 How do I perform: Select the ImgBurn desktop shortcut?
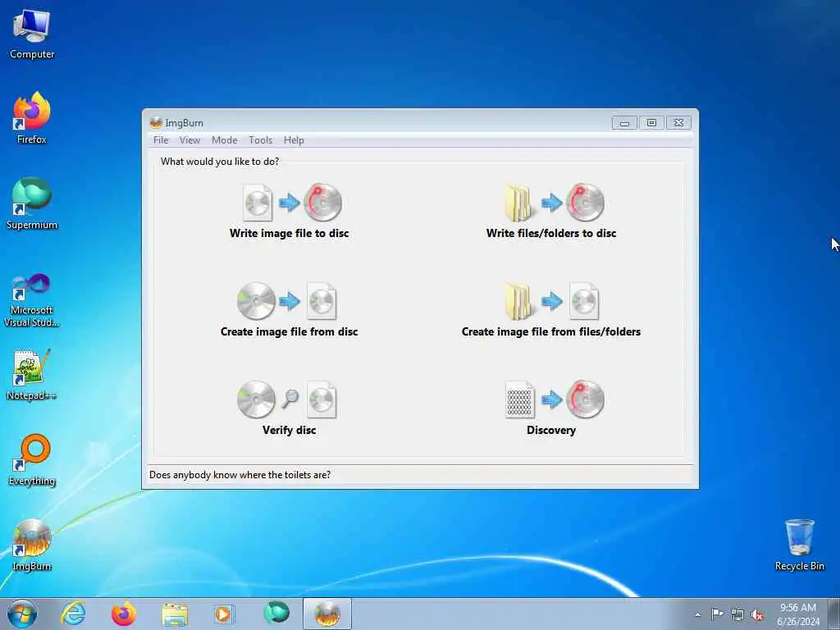(32, 546)
